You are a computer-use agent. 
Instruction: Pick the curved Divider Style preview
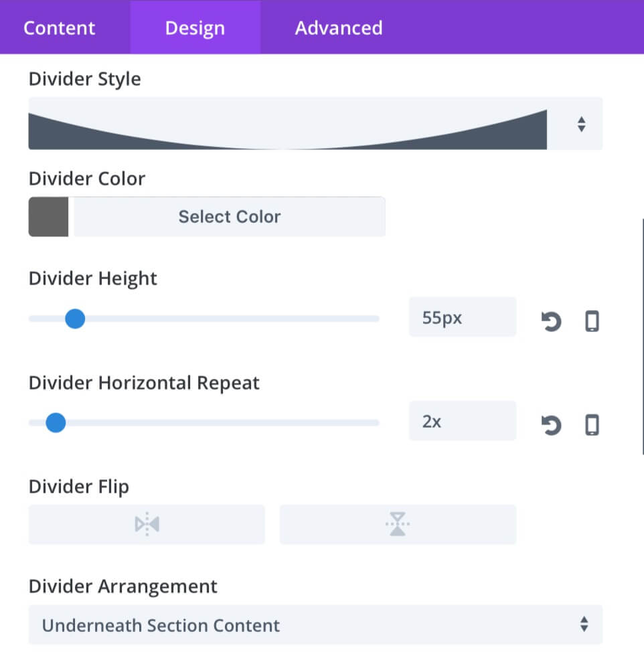point(288,129)
